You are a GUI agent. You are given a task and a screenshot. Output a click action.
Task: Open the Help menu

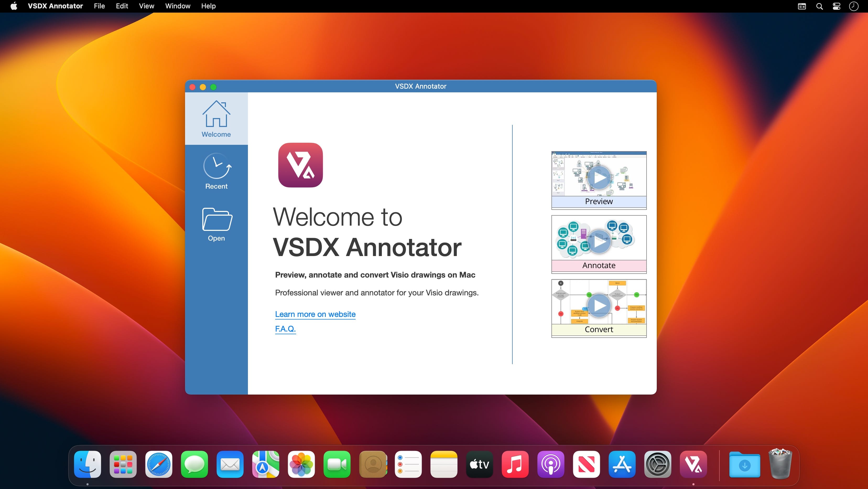tap(208, 6)
